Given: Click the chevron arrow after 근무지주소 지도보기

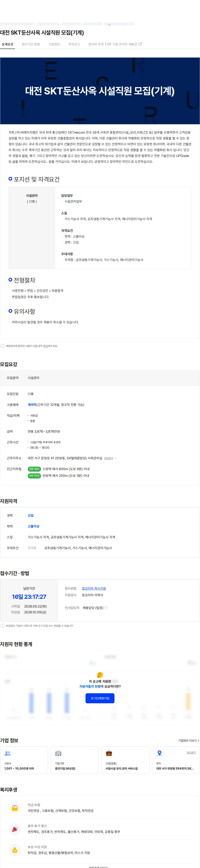Looking at the screenshot, I should coord(115,458).
